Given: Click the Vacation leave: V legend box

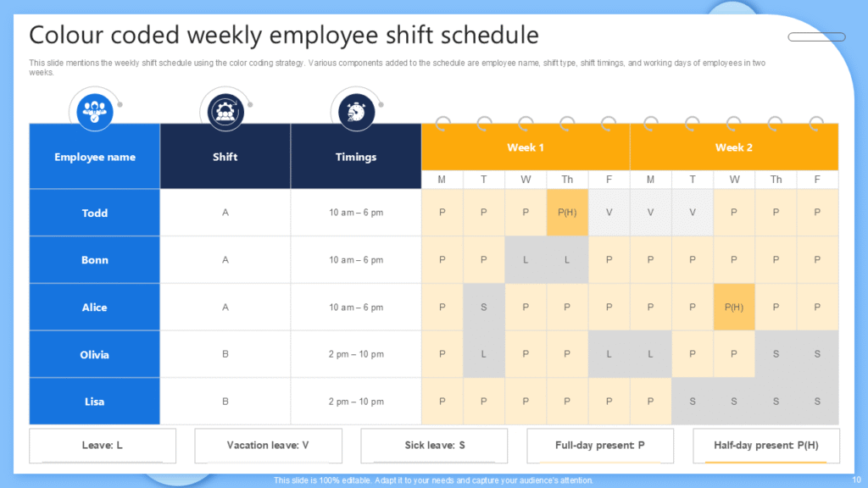Looking at the screenshot, I should point(268,445).
